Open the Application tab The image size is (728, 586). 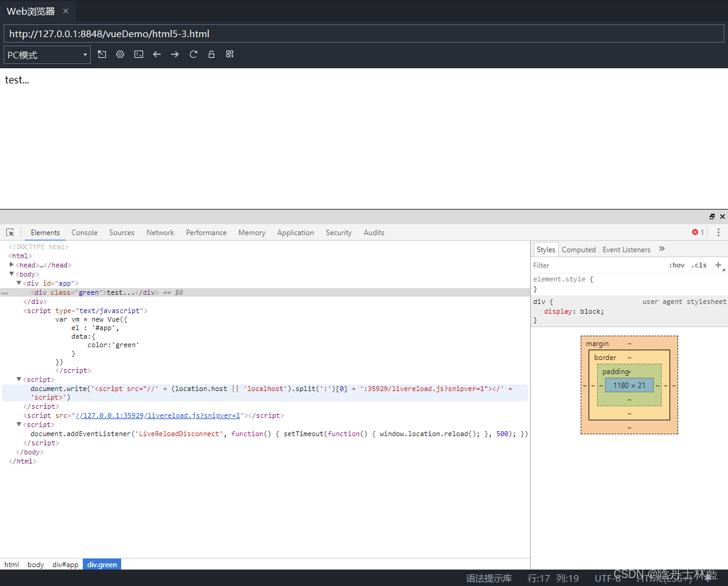pos(295,232)
